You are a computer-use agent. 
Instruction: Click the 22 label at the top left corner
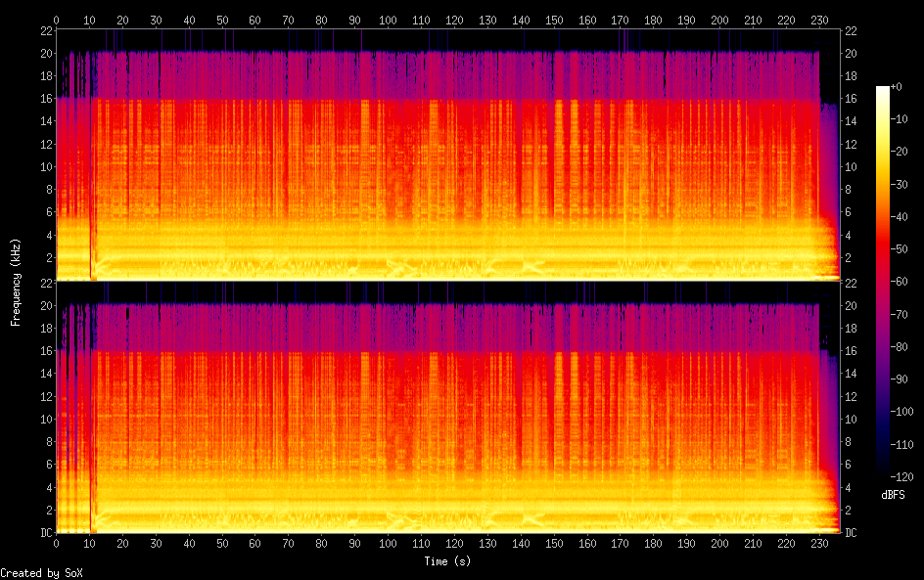pos(44,31)
